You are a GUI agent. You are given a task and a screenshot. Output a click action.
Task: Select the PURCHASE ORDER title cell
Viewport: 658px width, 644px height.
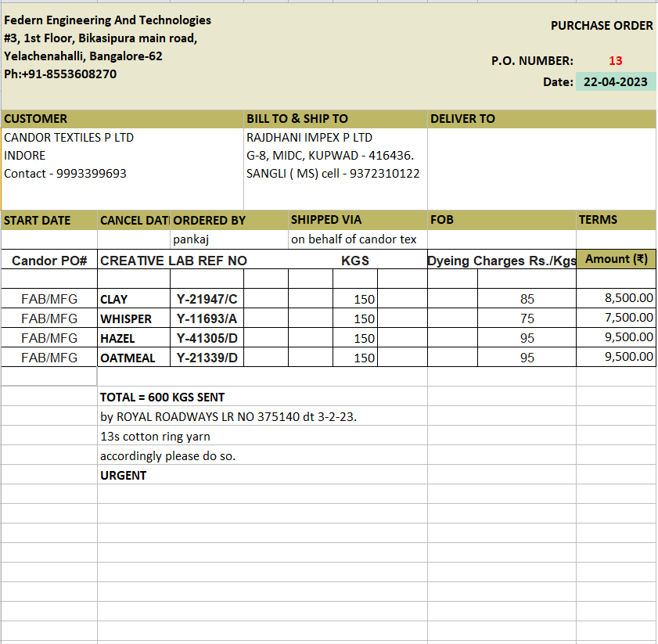[602, 26]
